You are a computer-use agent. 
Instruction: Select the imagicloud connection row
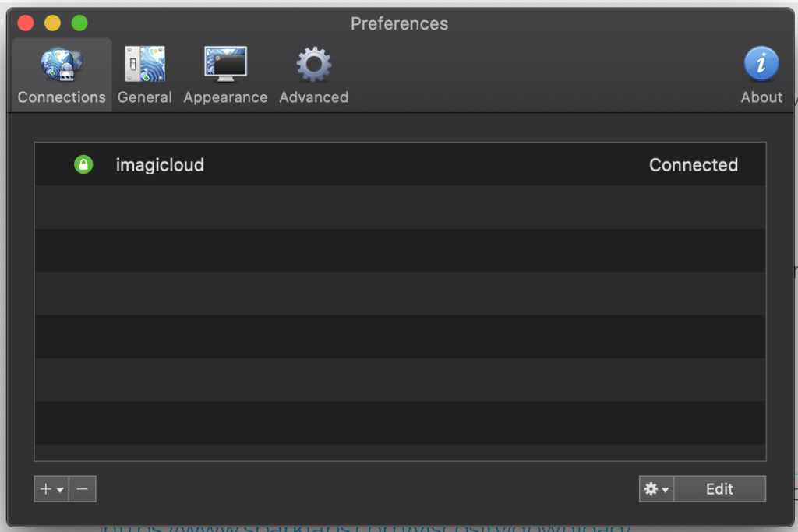[x=400, y=164]
